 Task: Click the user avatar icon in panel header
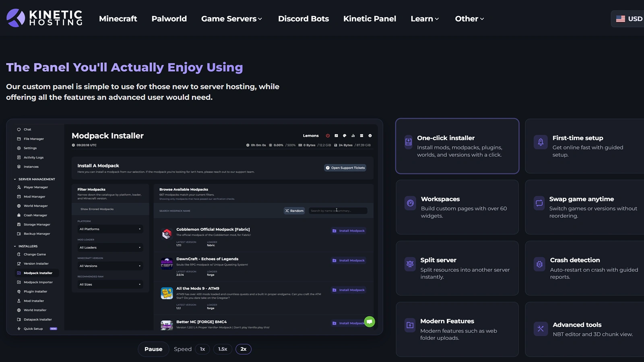point(370,136)
